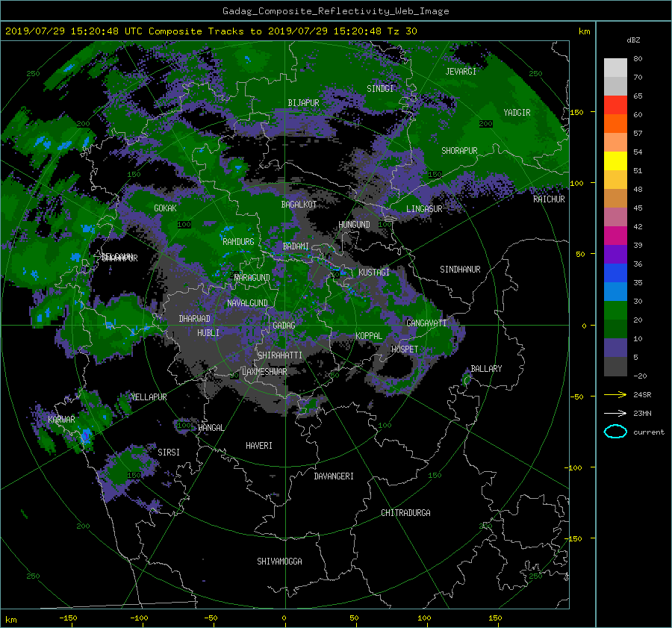
Task: Click the SHORAPUR city label
Action: (x=459, y=151)
